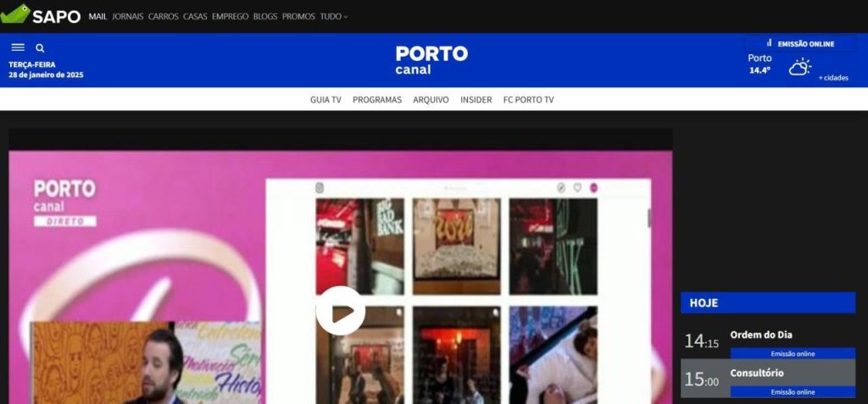Viewport: 868px width, 404px height.
Task: Click Emissão online under Ordem do Dia
Action: (x=793, y=354)
